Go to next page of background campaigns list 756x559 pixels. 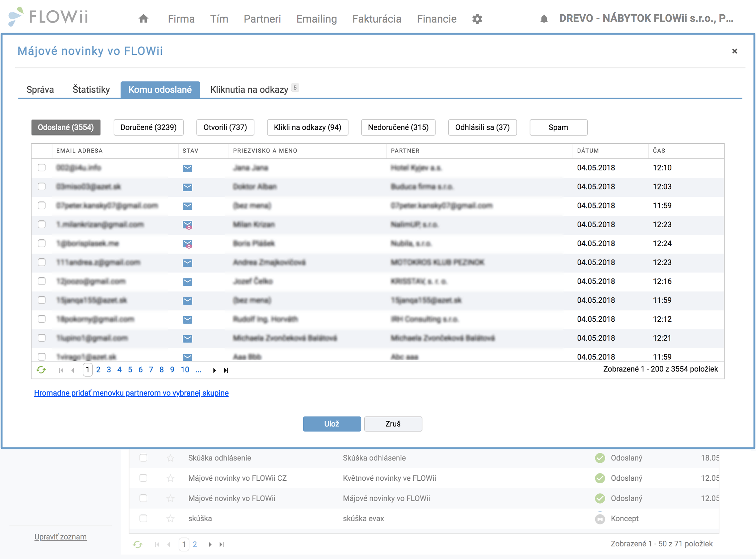click(210, 544)
